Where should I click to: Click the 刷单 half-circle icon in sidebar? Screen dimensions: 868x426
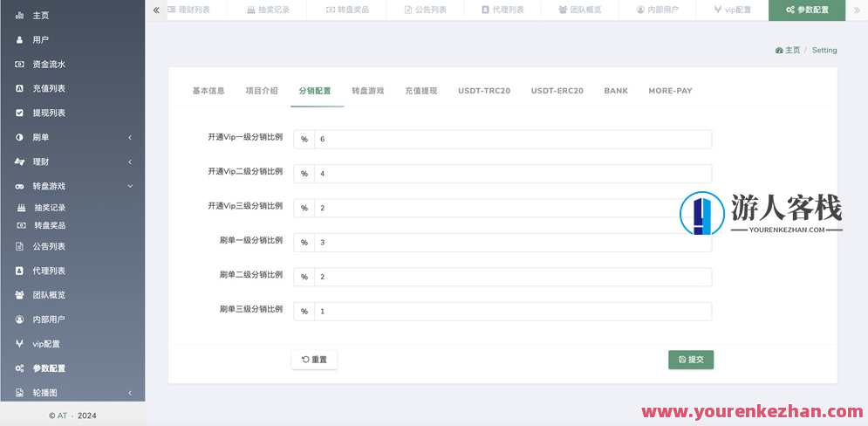[x=19, y=137]
